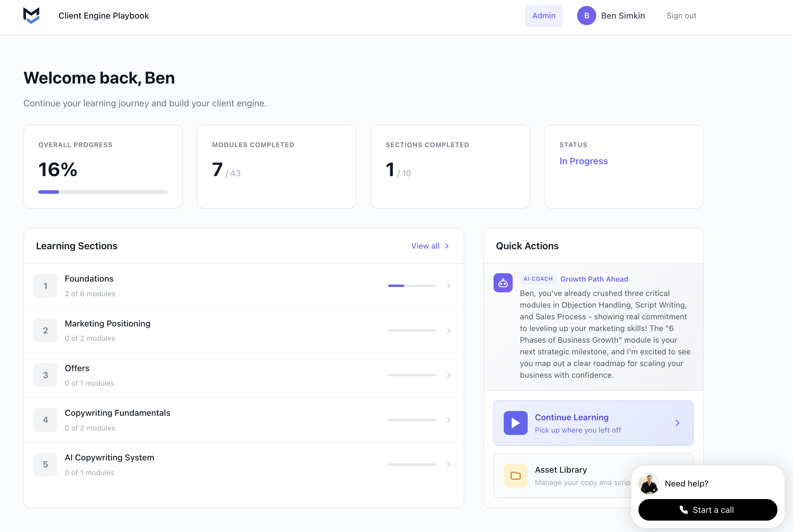The height and width of the screenshot is (532, 793).
Task: Expand the Marketing Positioning section
Action: [449, 330]
